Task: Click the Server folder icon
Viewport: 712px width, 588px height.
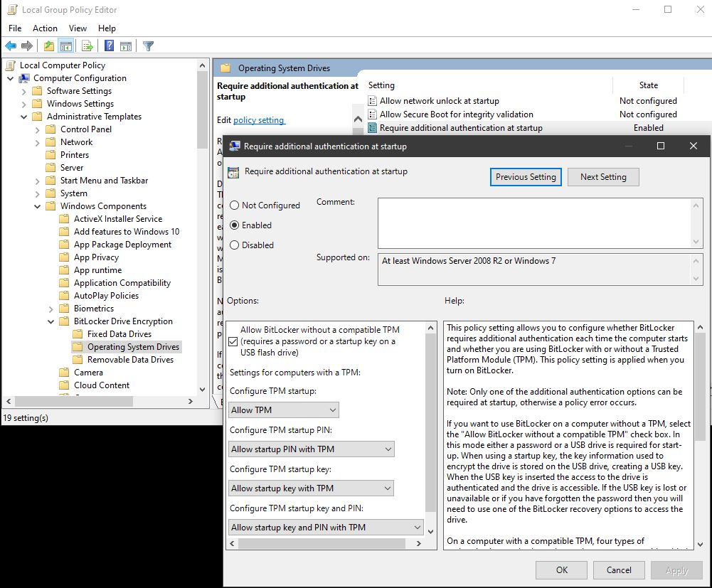Action: tap(51, 168)
